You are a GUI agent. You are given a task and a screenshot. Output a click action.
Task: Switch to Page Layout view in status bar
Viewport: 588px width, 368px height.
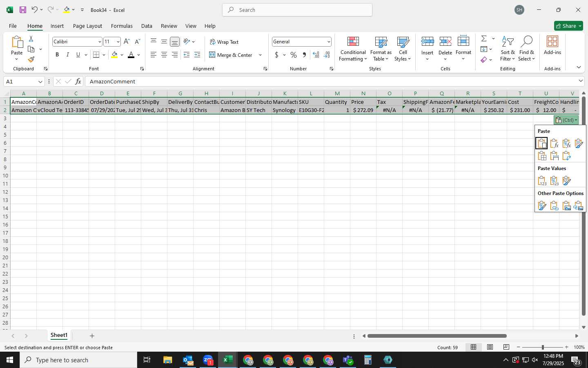tap(490, 347)
